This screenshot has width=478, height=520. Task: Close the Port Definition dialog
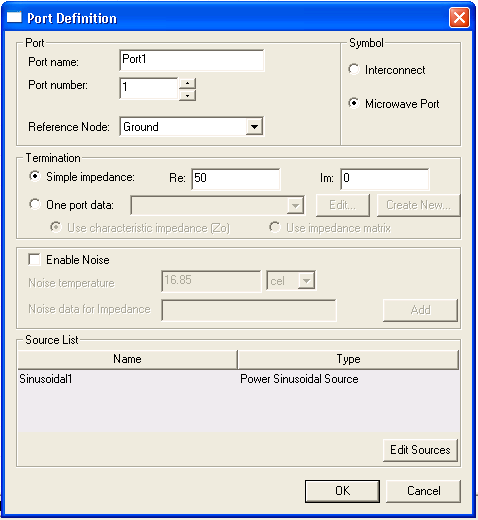click(x=459, y=17)
